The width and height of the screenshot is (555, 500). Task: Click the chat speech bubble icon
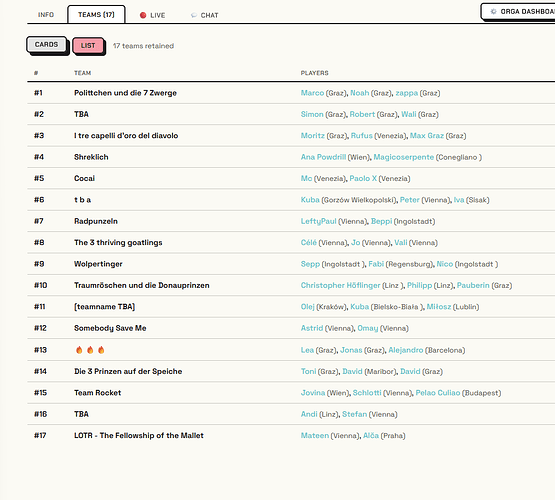(x=194, y=15)
